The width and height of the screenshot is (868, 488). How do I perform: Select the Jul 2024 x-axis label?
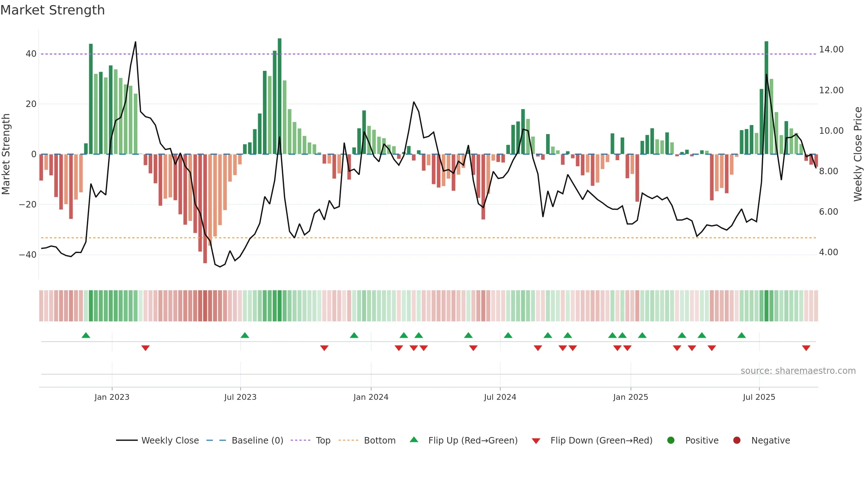click(500, 397)
